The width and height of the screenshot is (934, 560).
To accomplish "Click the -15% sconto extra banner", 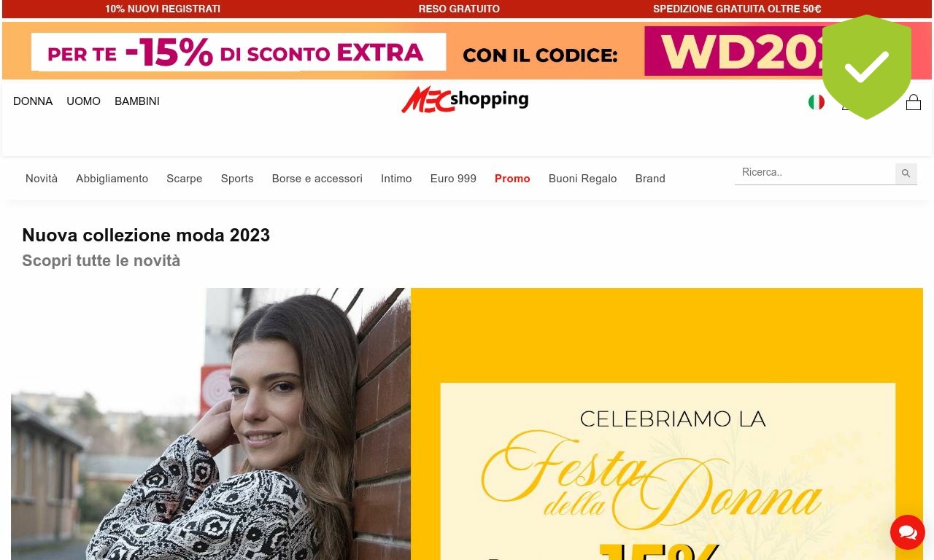I will pos(467,50).
